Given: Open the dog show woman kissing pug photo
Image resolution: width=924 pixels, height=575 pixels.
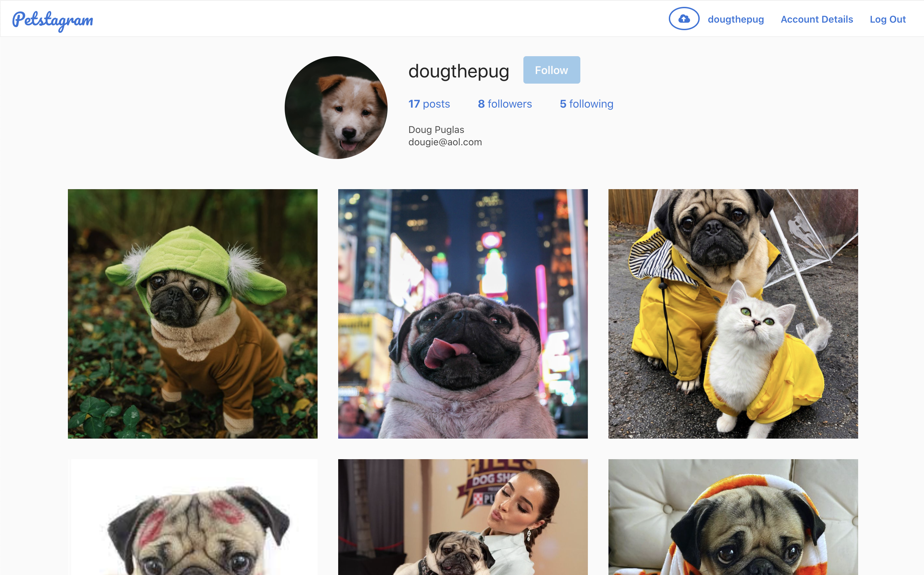Looking at the screenshot, I should tap(463, 517).
